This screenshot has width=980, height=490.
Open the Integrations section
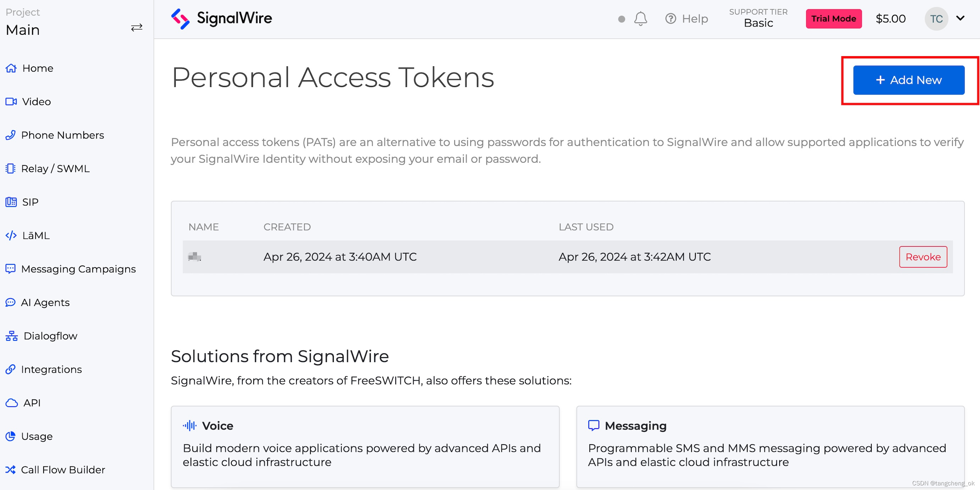tap(51, 369)
